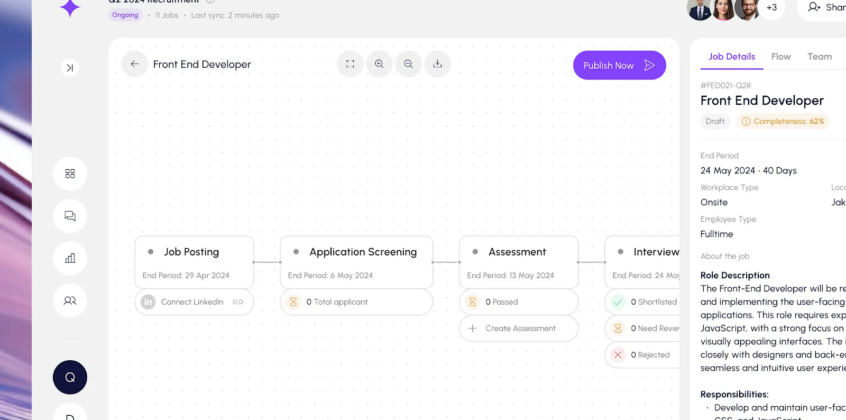Click the fit-to-screen canvas icon
Screen dimensions: 846x420
pos(350,64)
